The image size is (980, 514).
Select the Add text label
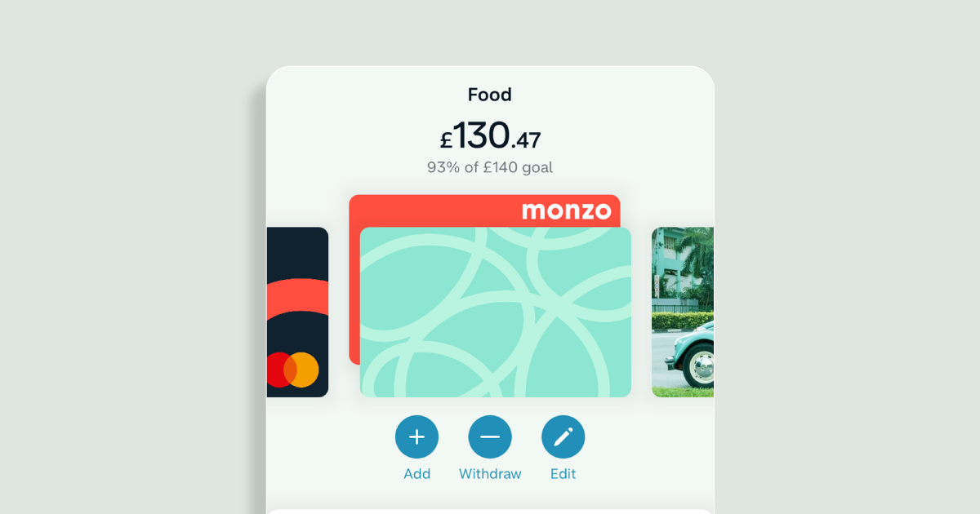pyautogui.click(x=416, y=474)
